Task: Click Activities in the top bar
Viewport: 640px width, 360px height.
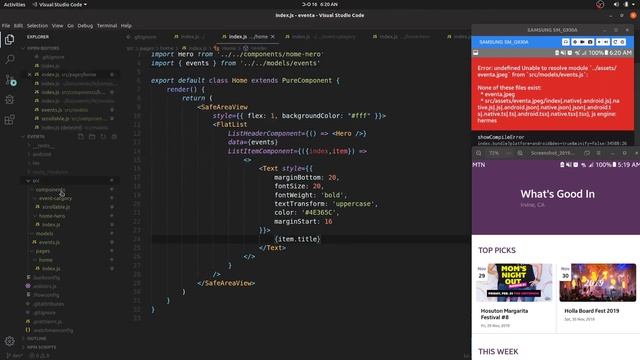Action: pos(14,4)
